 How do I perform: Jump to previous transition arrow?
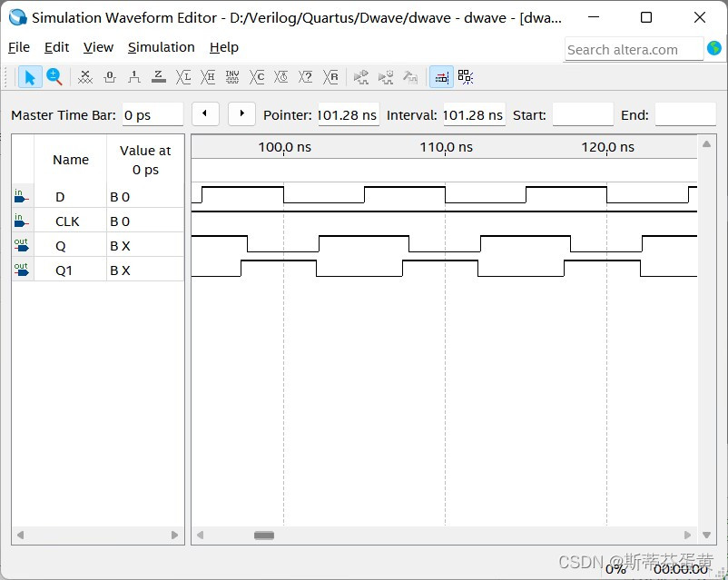[x=205, y=113]
